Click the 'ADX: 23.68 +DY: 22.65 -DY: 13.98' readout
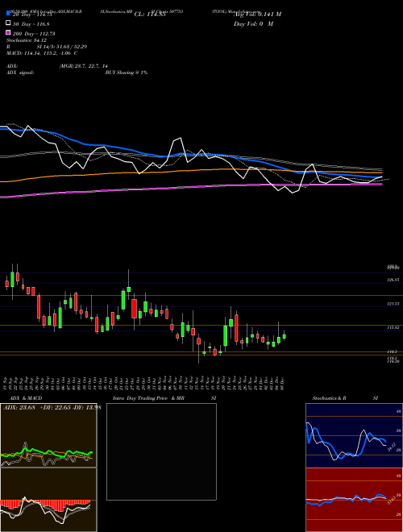 (52, 408)
